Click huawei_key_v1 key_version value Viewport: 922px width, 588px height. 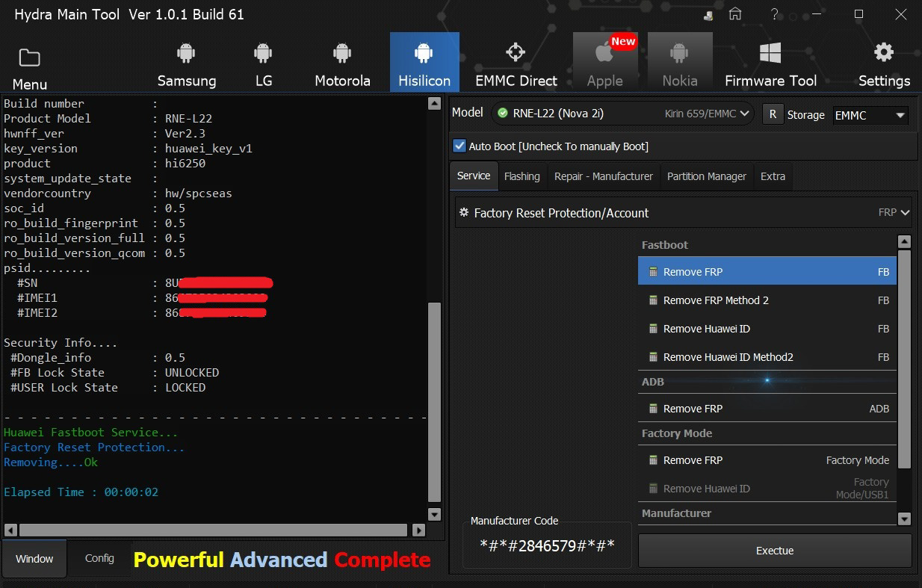pos(208,148)
